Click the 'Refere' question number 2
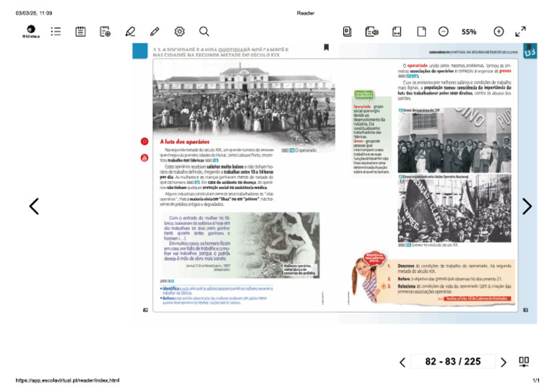Viewport: 555px width, 392px height. tap(445, 279)
